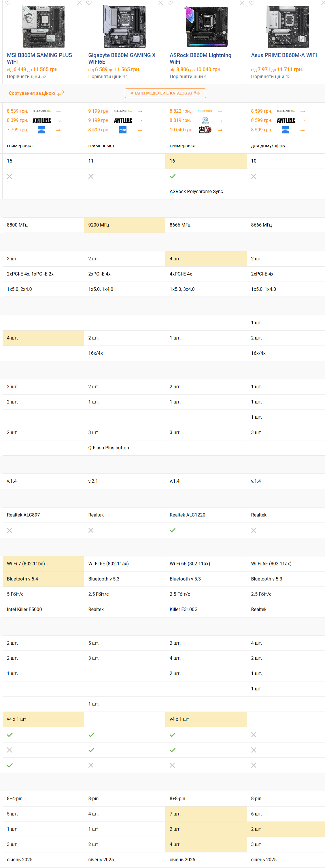
Task: Select the '1x5.0, 3x4.0' cell
Action: (206, 289)
